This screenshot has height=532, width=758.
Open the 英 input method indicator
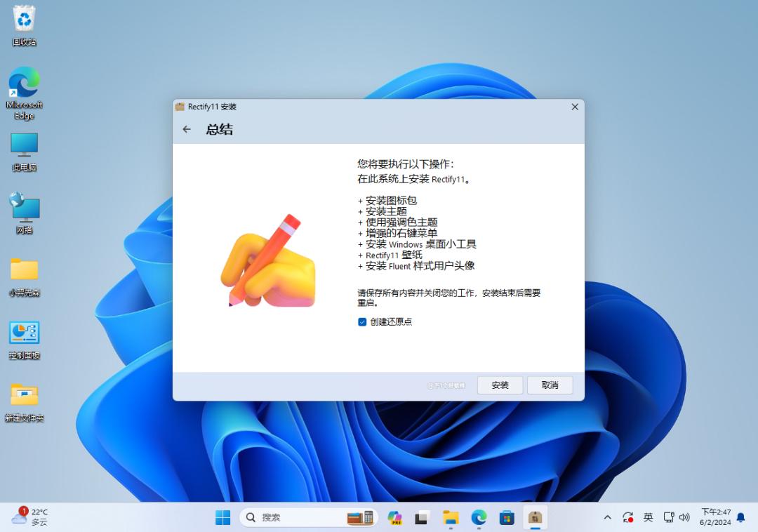[x=648, y=517]
